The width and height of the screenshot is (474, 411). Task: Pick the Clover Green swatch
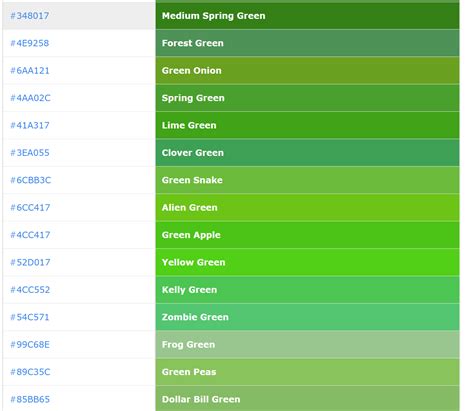coord(307,153)
